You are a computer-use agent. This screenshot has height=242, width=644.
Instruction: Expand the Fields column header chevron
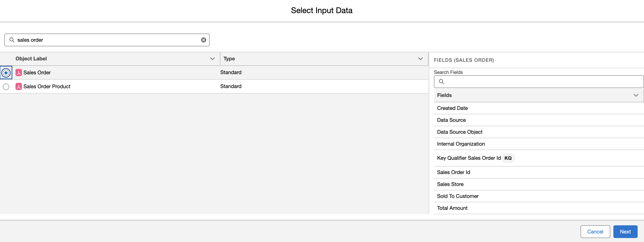[636, 95]
